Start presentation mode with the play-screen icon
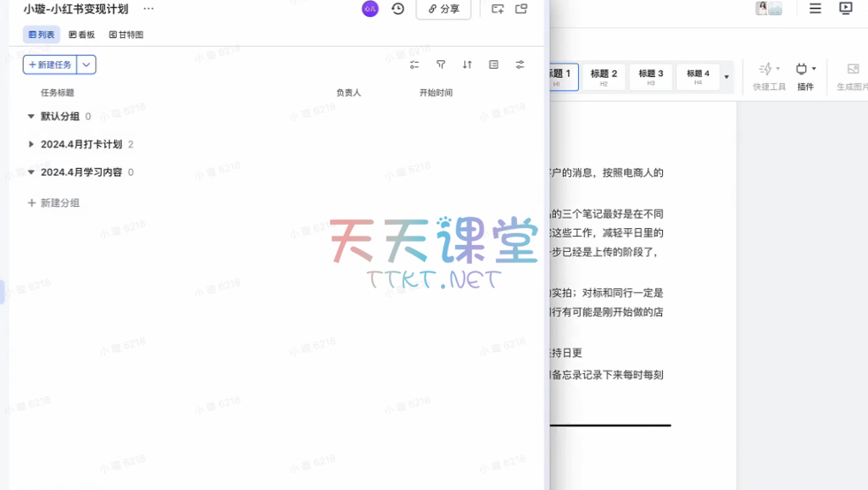The height and width of the screenshot is (490, 868). tap(845, 8)
